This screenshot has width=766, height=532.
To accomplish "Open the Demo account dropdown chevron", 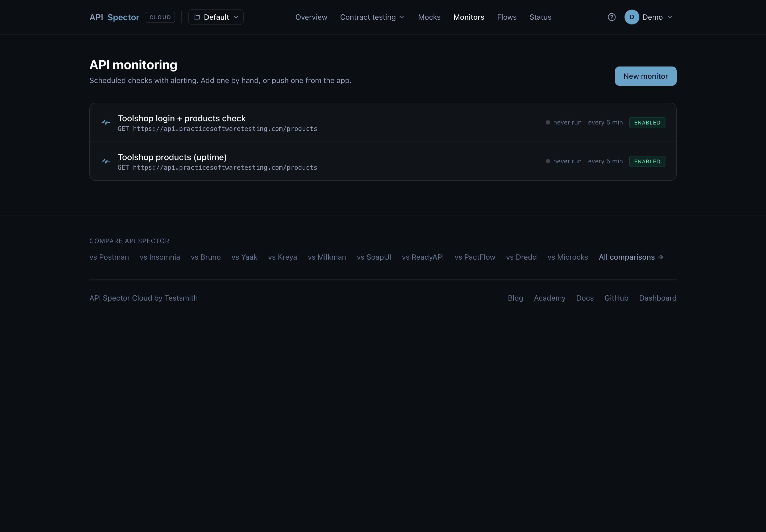I will 670,17.
